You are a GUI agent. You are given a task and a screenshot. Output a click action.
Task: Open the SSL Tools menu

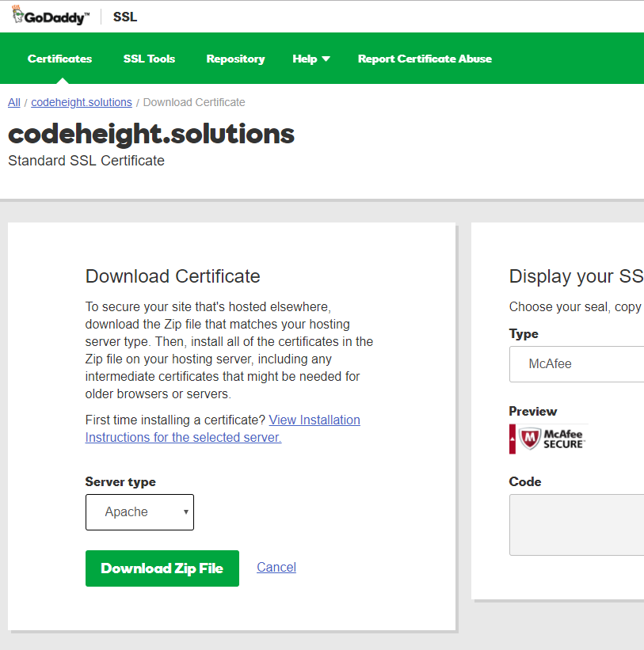[149, 58]
